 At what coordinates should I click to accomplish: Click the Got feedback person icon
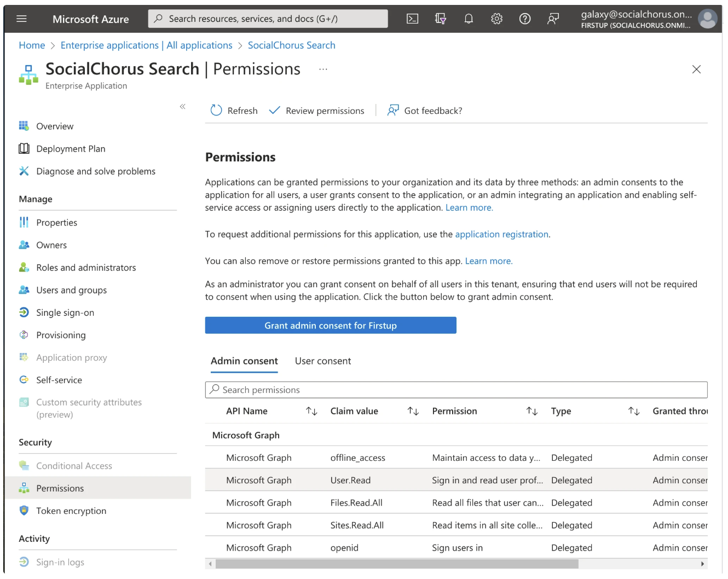(393, 111)
